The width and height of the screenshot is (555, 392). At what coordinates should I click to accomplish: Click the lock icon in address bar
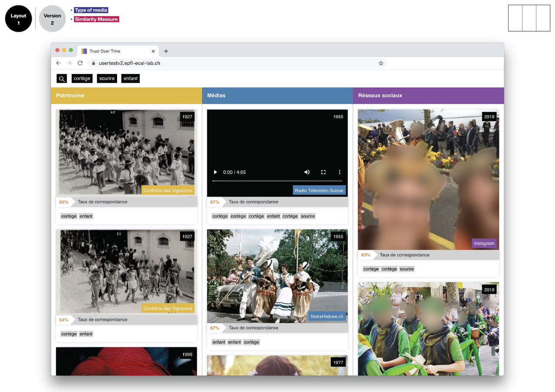tap(93, 63)
